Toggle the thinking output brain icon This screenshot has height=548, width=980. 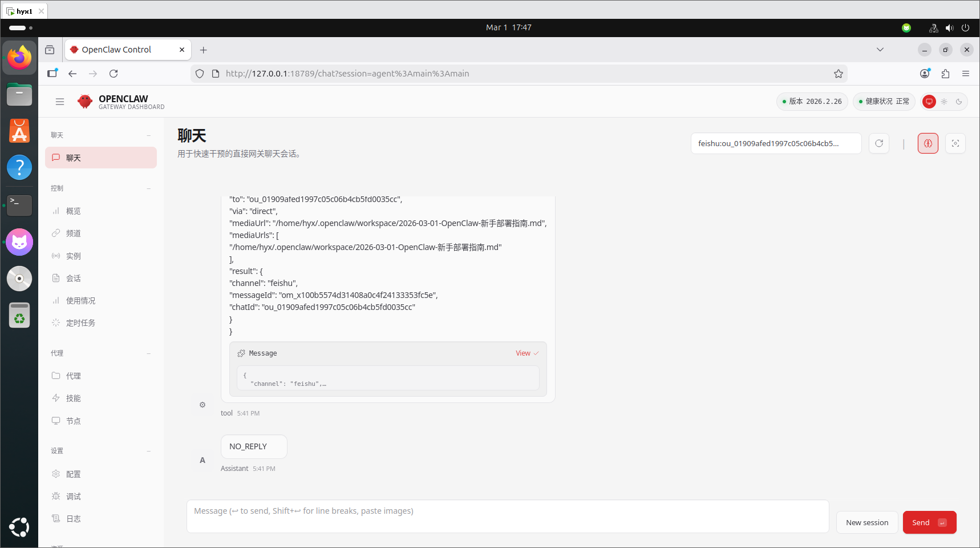click(x=928, y=143)
